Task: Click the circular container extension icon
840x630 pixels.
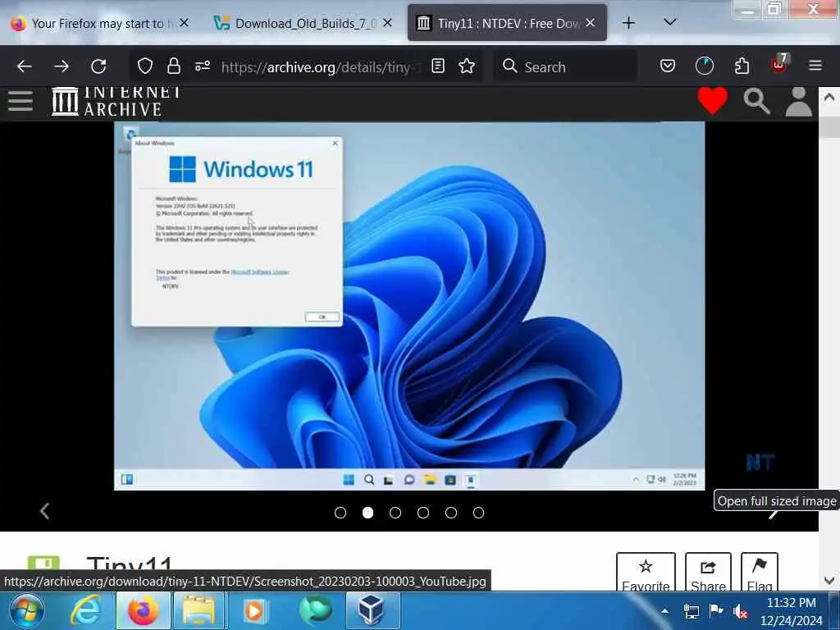Action: (x=705, y=66)
